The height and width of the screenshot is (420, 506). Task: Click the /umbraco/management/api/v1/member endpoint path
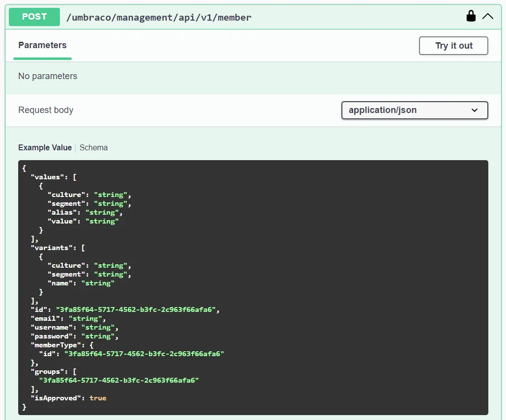pos(159,17)
